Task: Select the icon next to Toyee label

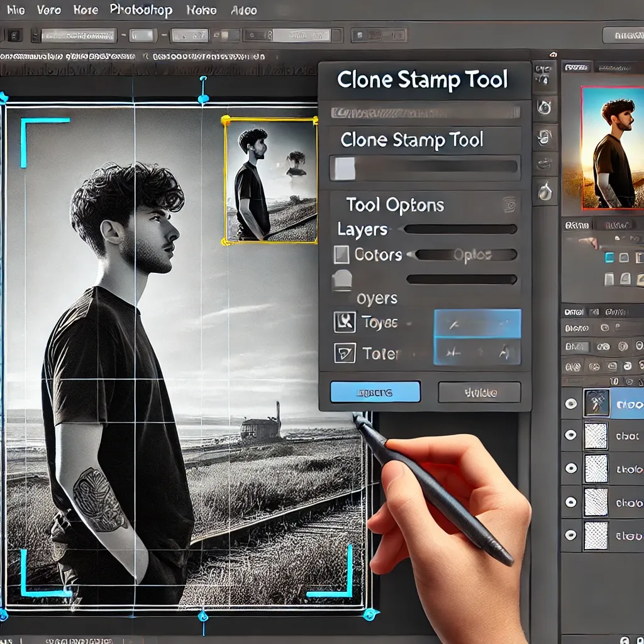Action: coord(344,323)
